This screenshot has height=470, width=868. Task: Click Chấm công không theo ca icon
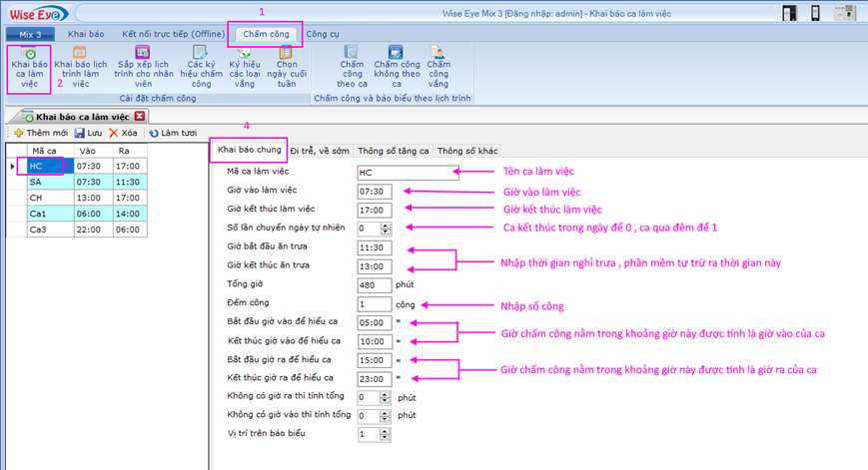click(396, 68)
